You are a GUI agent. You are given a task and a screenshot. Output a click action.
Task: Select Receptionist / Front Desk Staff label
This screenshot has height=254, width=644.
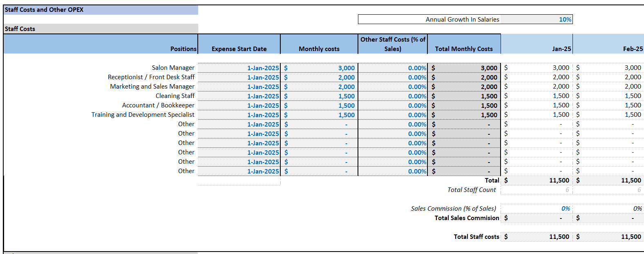[151, 77]
